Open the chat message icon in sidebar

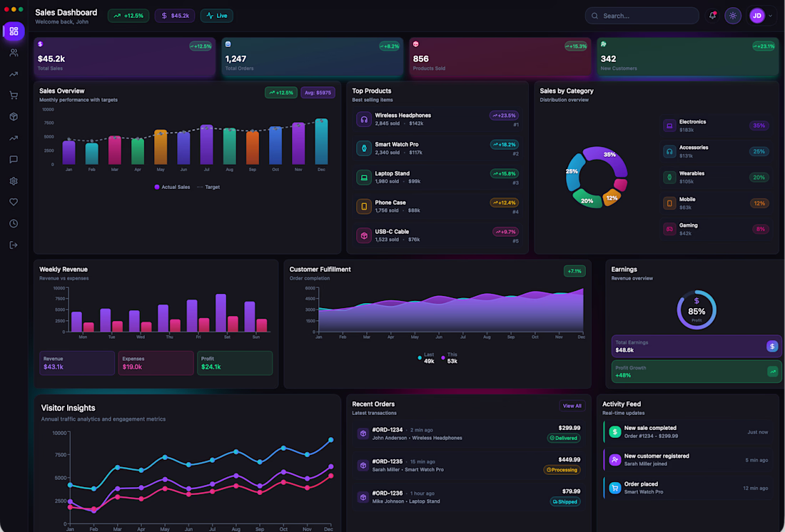click(x=14, y=159)
